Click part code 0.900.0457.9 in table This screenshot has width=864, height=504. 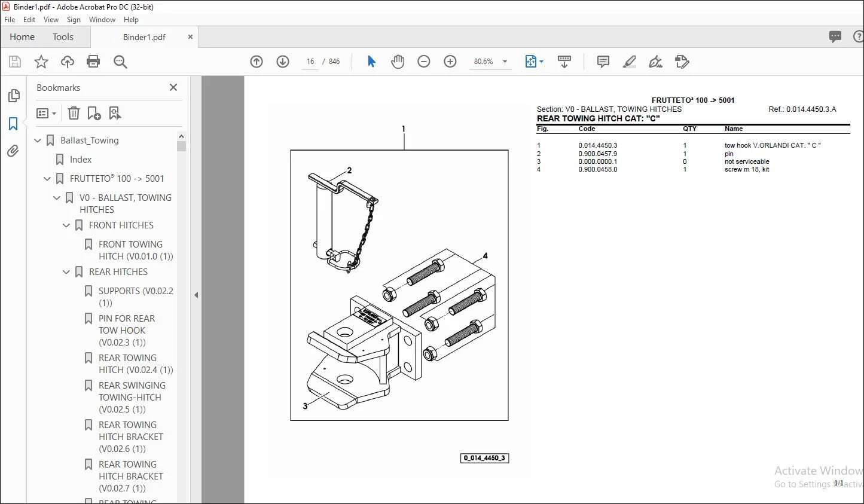[598, 154]
